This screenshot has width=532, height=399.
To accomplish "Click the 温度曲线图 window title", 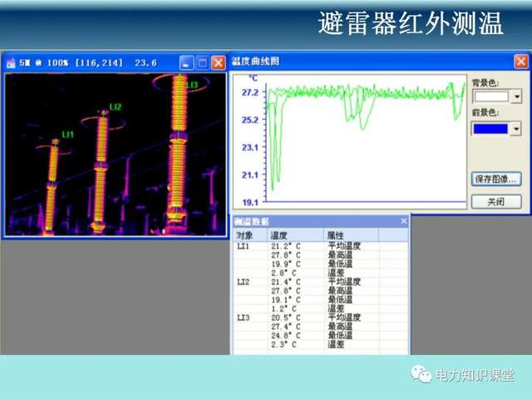I will [x=255, y=62].
